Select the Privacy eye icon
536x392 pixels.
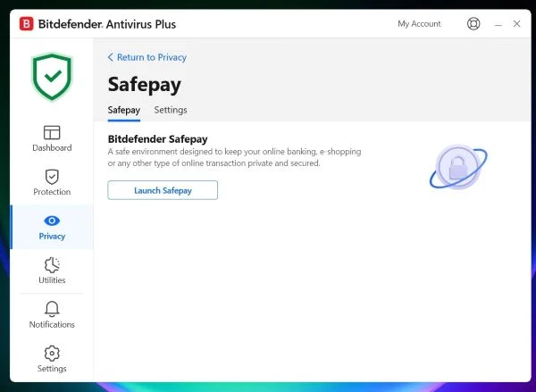click(52, 221)
